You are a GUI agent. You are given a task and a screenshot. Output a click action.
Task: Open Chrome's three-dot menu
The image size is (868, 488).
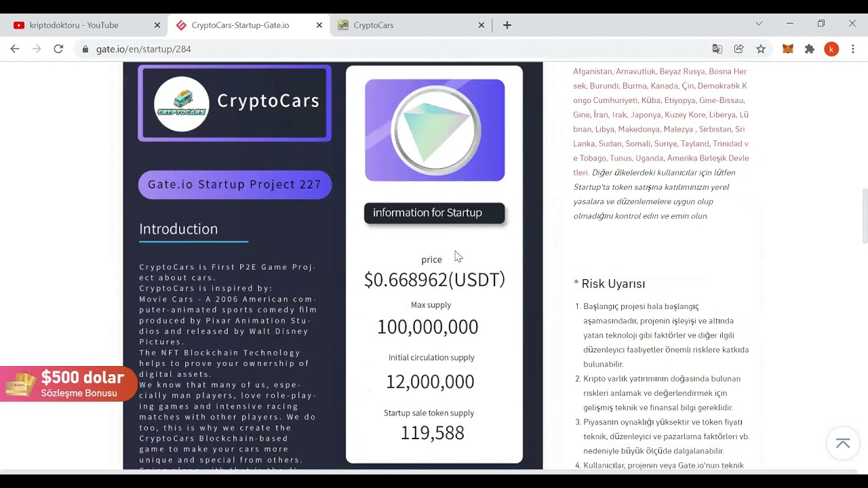pyautogui.click(x=853, y=49)
